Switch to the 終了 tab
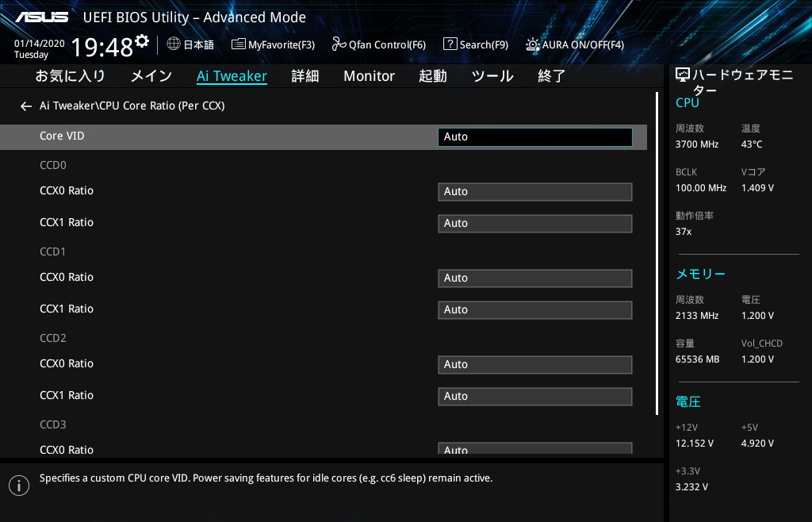 point(552,76)
